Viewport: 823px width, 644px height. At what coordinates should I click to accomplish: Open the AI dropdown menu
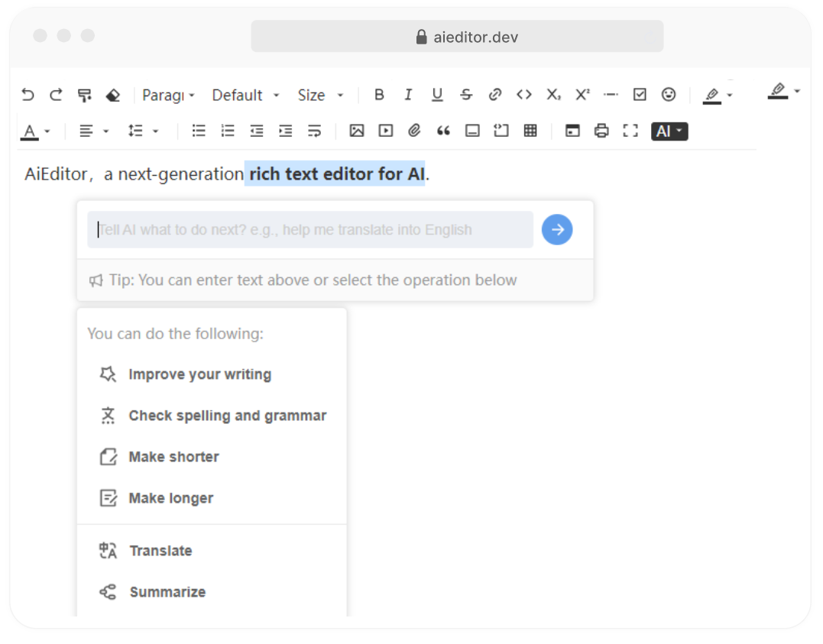[669, 131]
